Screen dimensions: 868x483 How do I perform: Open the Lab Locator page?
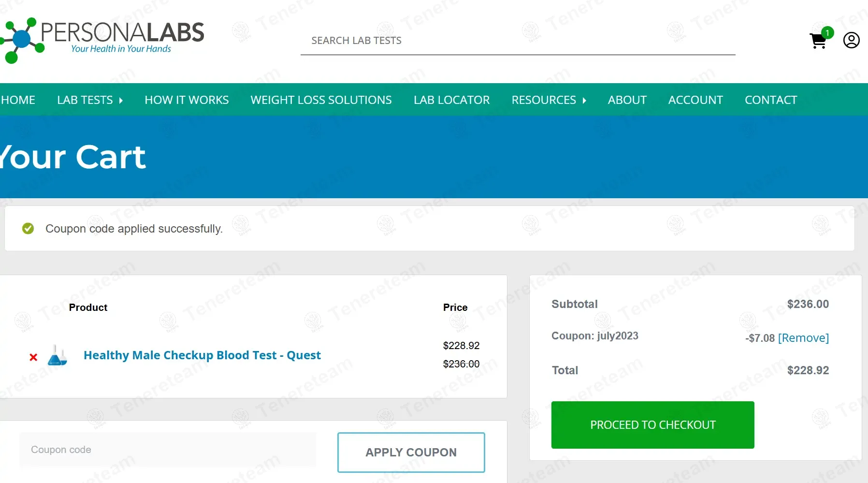(x=451, y=100)
